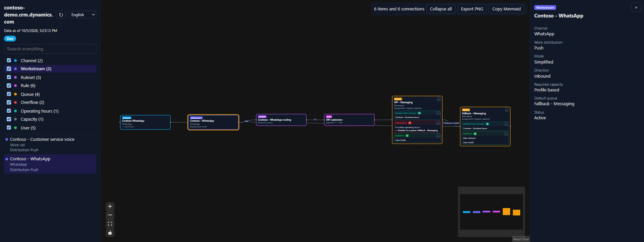644x242 pixels.
Task: Toggle the User (5) checkbox
Action: point(9,128)
